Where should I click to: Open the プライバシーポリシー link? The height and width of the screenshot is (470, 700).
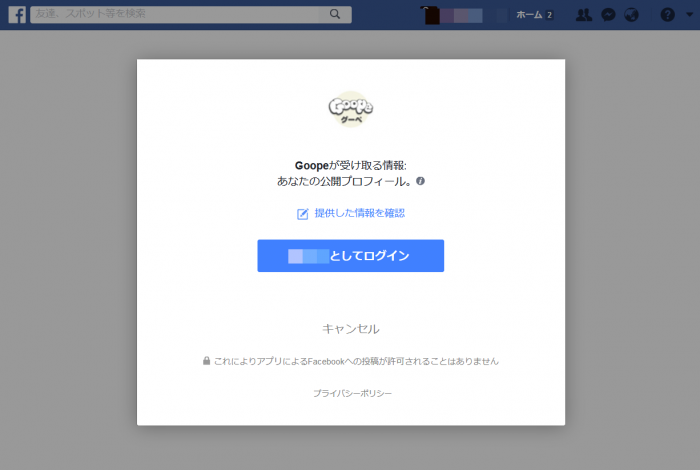tap(352, 393)
